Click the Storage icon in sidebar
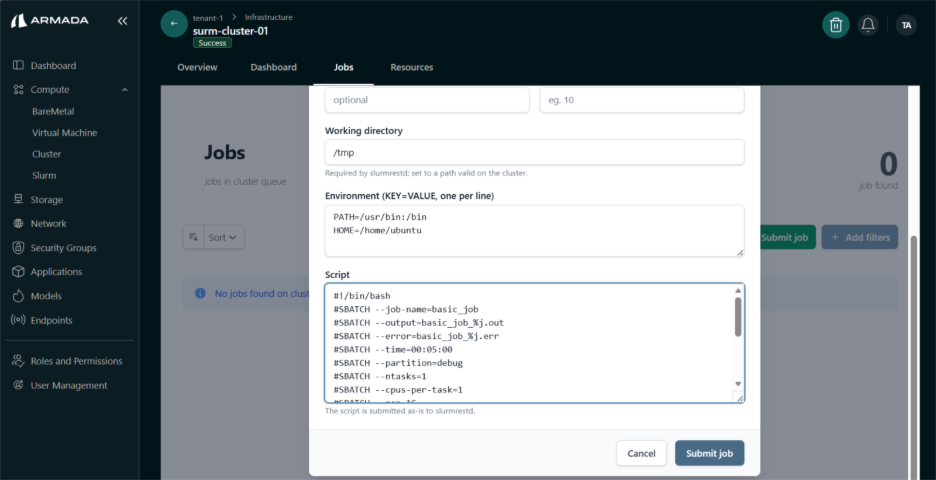This screenshot has width=936, height=480. pos(18,200)
